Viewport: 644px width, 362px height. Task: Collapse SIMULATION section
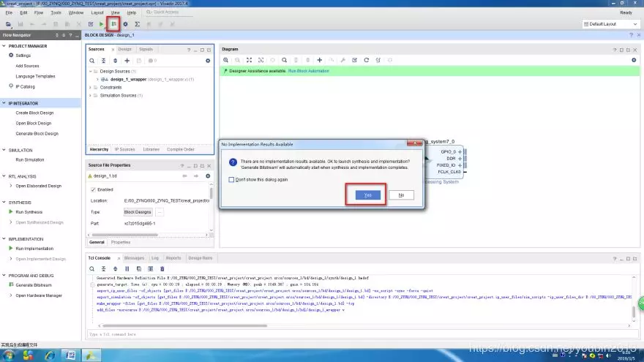4,150
